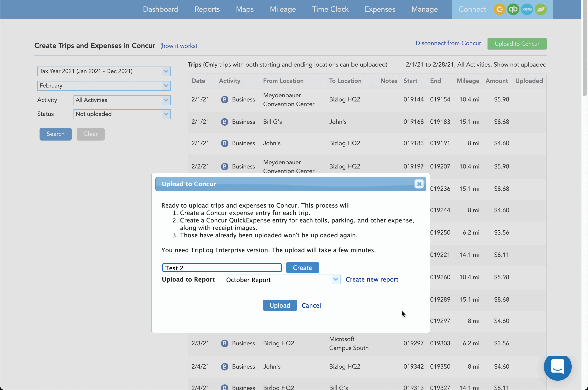Viewport: 588px width, 390px height.
Task: Click Create button next to report name
Action: tap(302, 268)
